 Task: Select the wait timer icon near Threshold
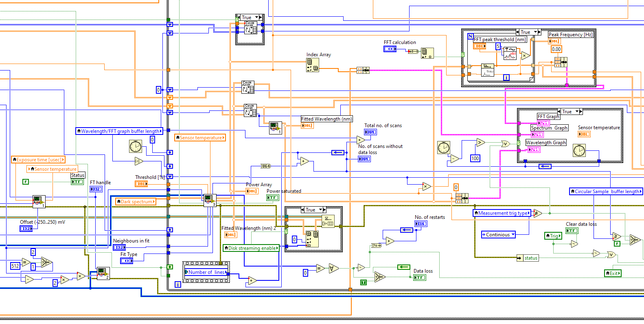pyautogui.click(x=136, y=146)
